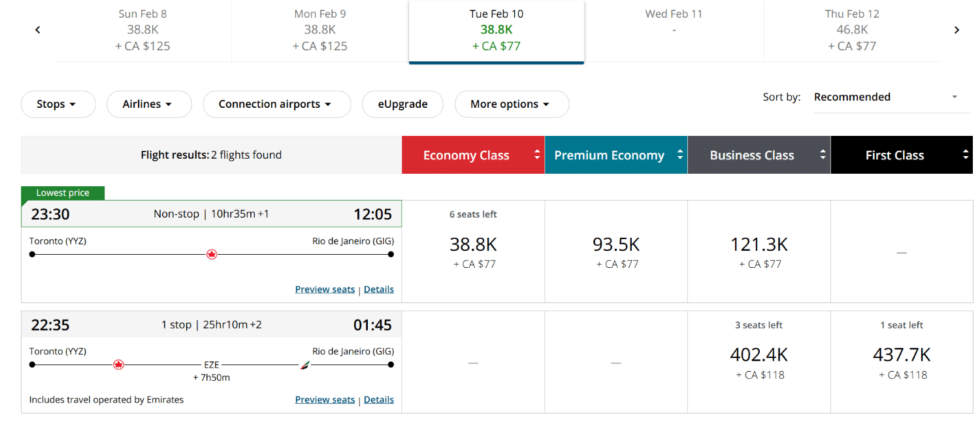980x422 pixels.
Task: Click the left chevron to view earlier dates
Action: (x=37, y=29)
